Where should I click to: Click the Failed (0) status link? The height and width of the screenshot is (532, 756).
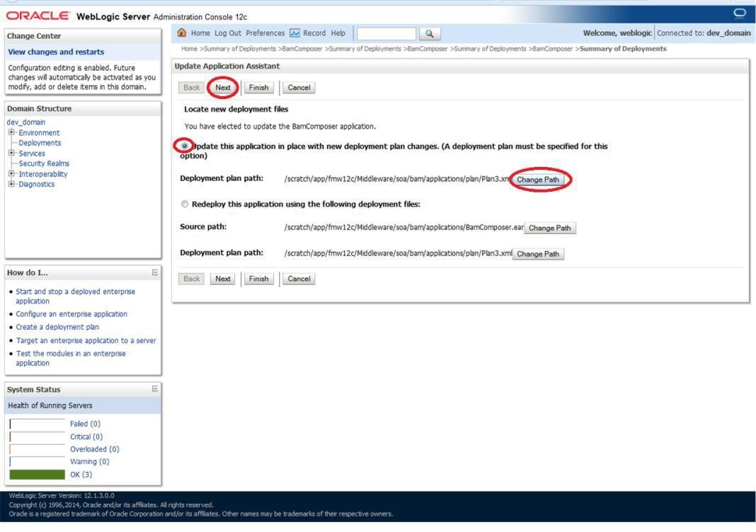tap(86, 424)
